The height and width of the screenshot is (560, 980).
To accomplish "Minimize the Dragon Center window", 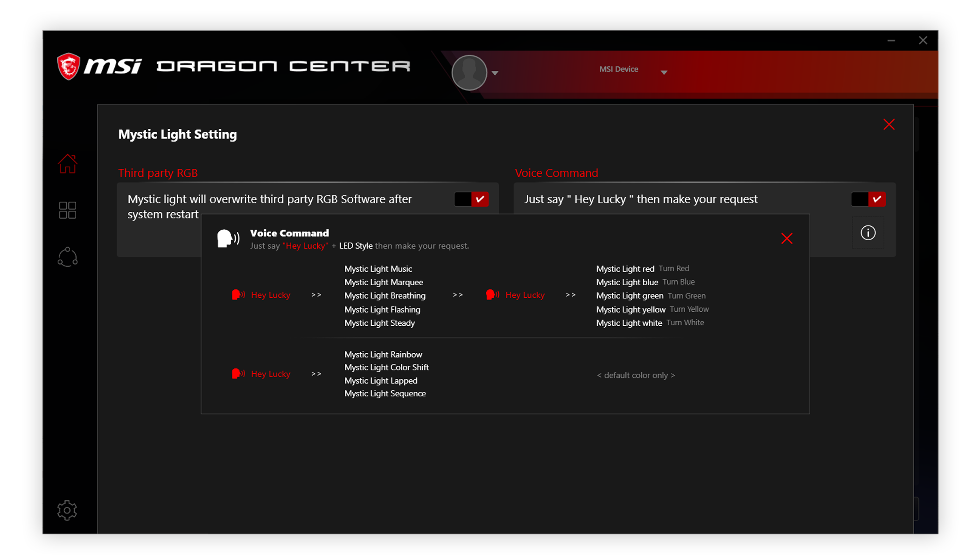I will tap(891, 41).
